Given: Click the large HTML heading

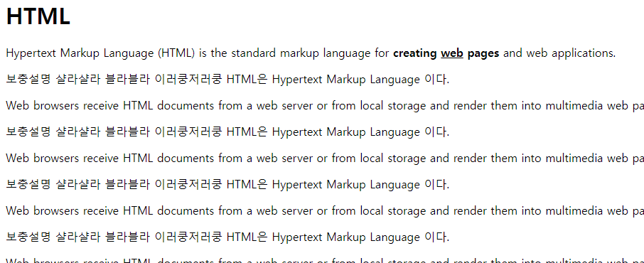Looking at the screenshot, I should coord(38,16).
